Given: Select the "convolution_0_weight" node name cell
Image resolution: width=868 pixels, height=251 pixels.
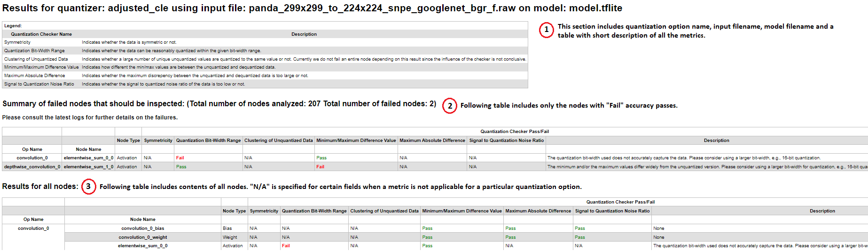Looking at the screenshot, I should point(143,237).
